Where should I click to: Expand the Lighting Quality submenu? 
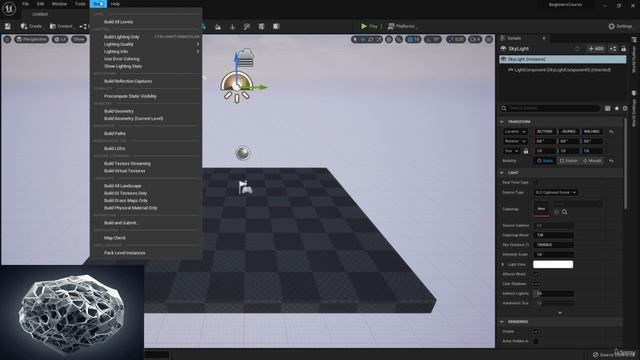point(146,44)
